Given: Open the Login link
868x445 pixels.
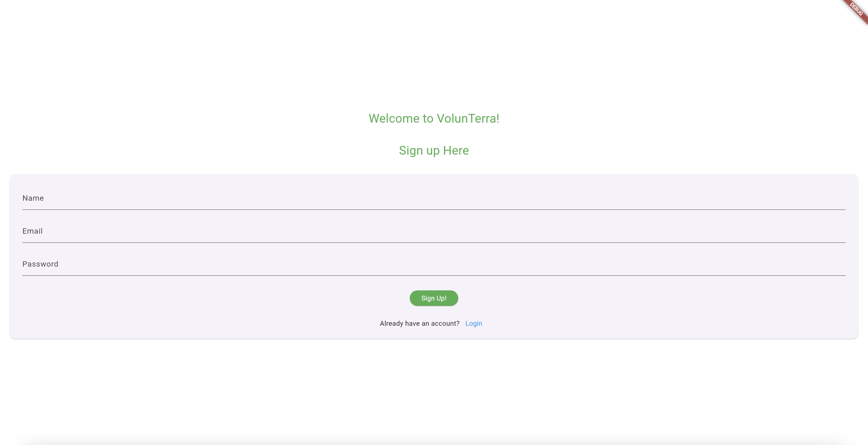Looking at the screenshot, I should pos(474,324).
